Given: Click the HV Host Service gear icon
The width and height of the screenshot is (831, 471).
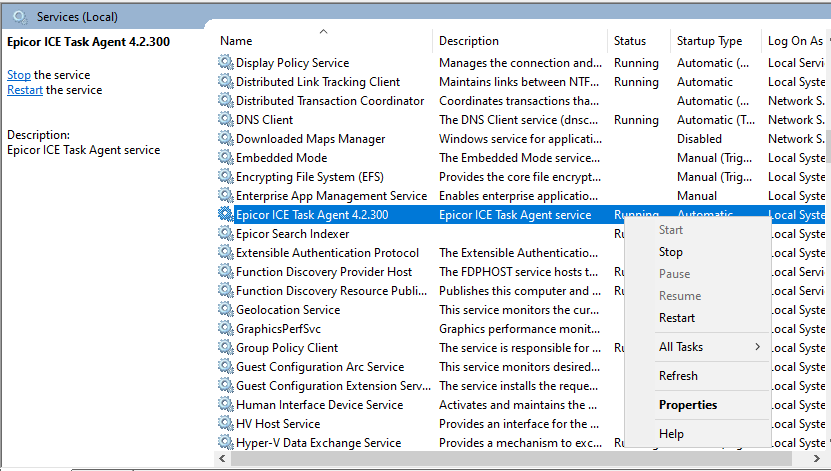Looking at the screenshot, I should (226, 424).
